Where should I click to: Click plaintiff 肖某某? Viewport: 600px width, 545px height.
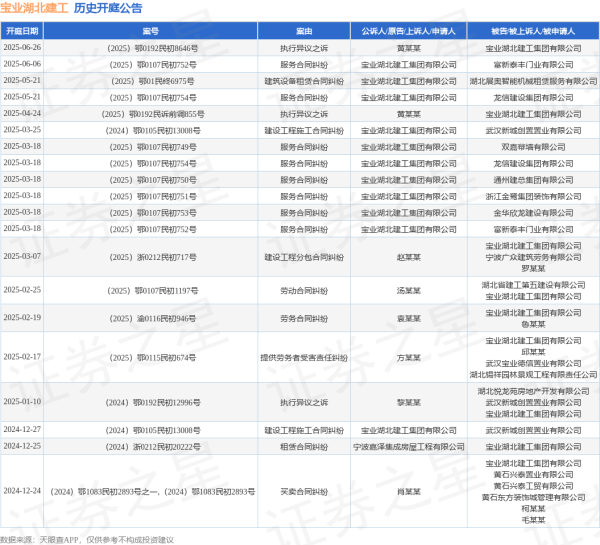tap(409, 492)
